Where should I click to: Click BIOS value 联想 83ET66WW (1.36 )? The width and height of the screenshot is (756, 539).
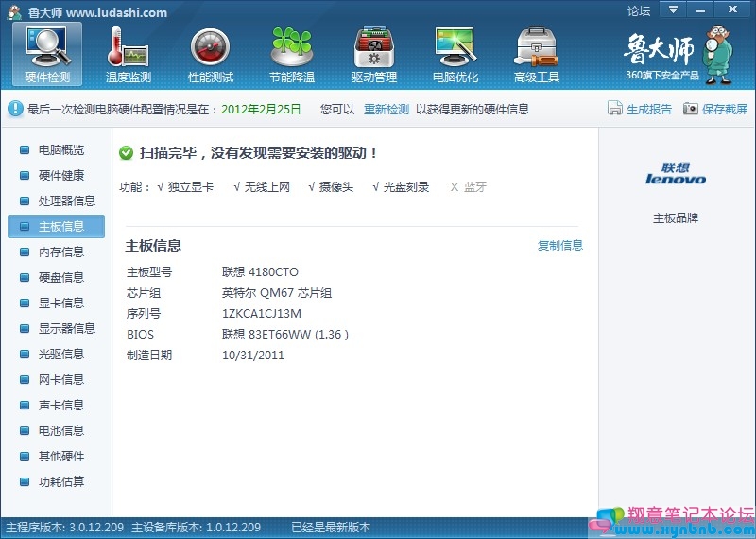tap(285, 335)
